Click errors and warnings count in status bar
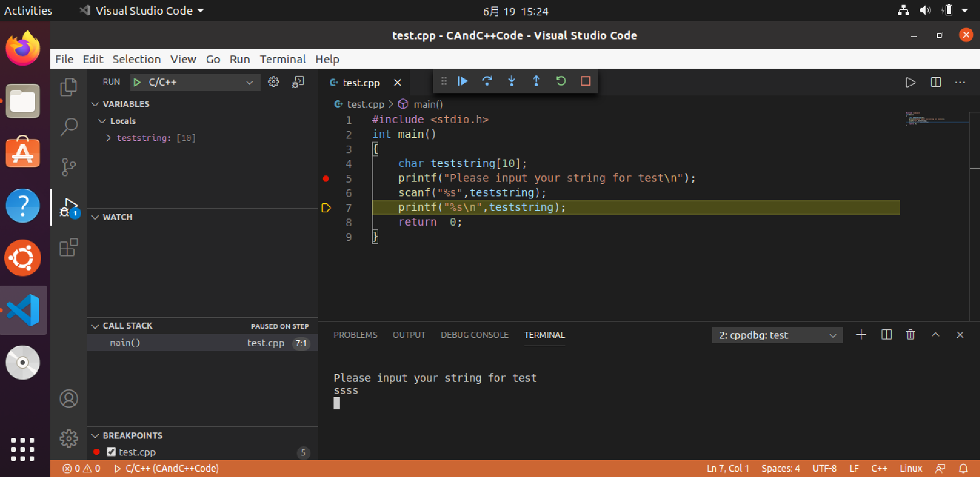The width and height of the screenshot is (980, 477). coord(81,468)
